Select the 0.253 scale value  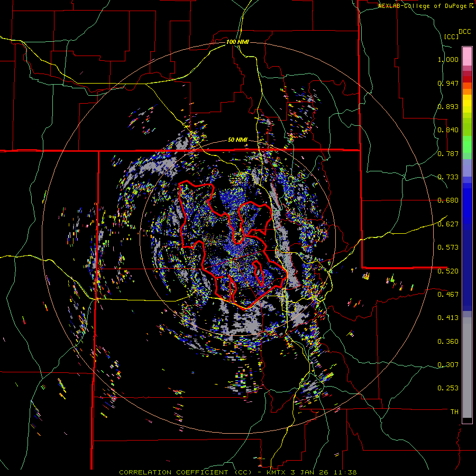(x=448, y=388)
